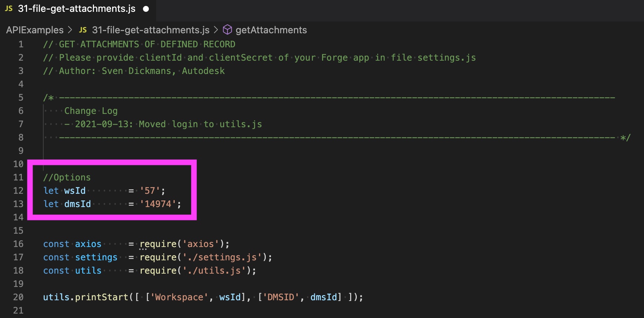
Task: Click line number 5 in the gutter
Action: [x=21, y=98]
